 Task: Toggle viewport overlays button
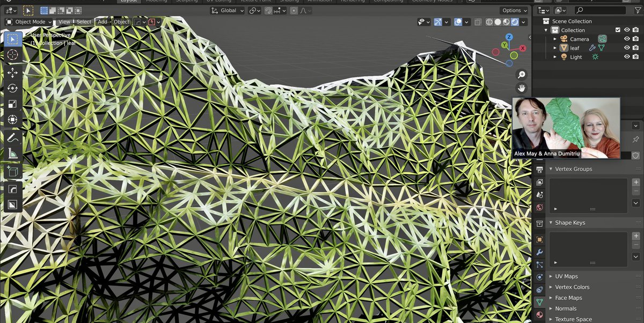coord(458,22)
